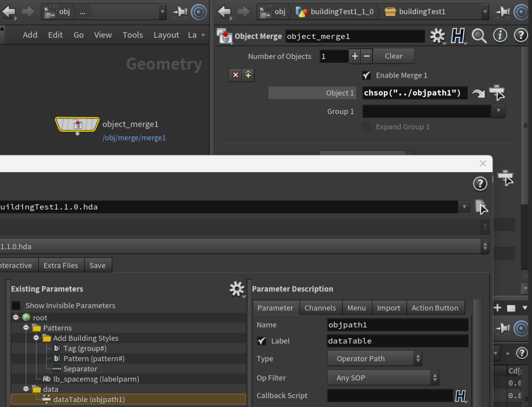532x407 pixels.
Task: Browse for hda file with file chooser icon
Action: coord(481,207)
